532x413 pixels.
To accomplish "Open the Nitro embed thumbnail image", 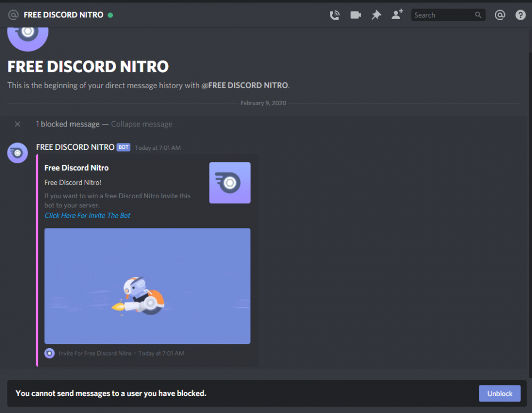I will click(230, 183).
